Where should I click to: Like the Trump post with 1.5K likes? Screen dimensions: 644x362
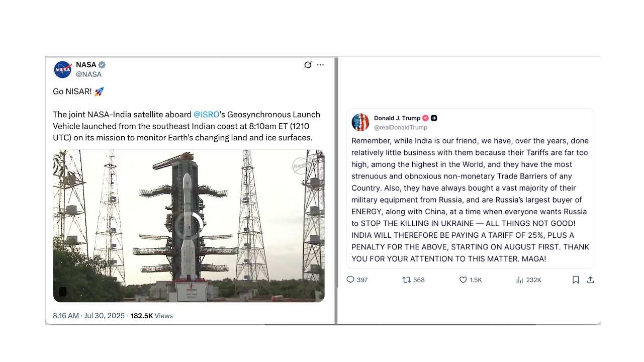471,280
